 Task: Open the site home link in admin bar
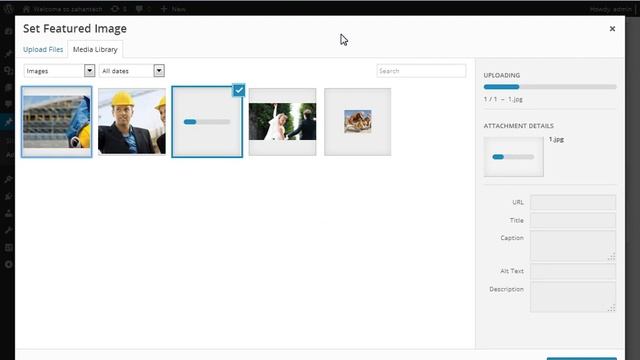pos(62,9)
